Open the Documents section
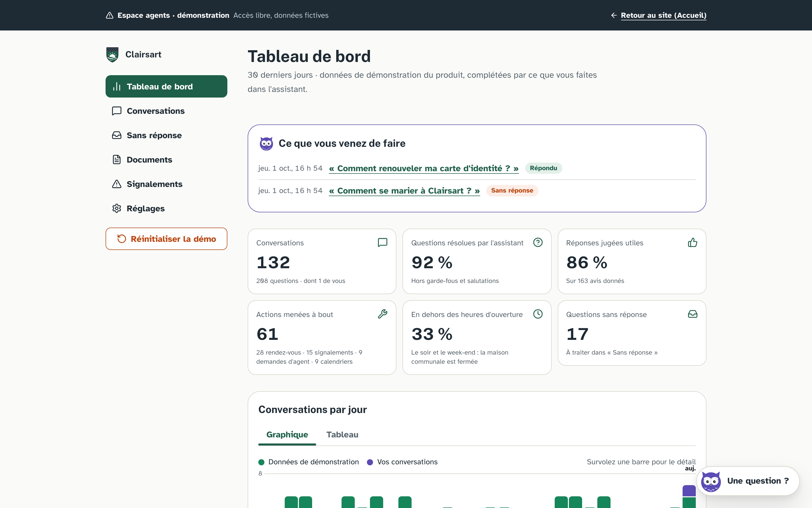 click(166, 160)
